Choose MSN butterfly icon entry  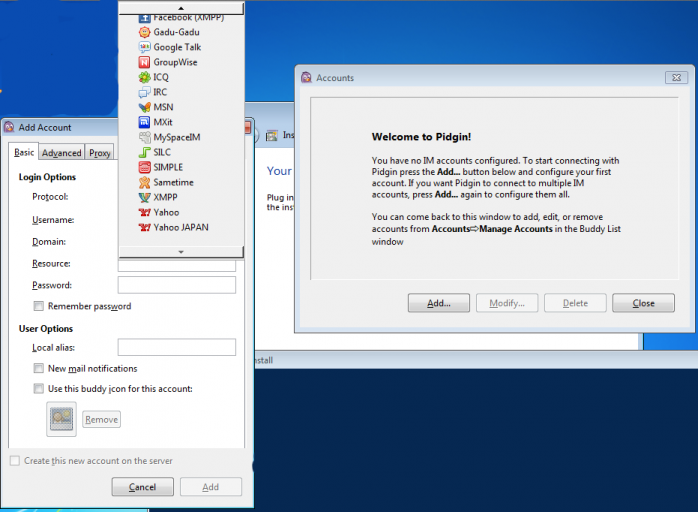coord(145,107)
